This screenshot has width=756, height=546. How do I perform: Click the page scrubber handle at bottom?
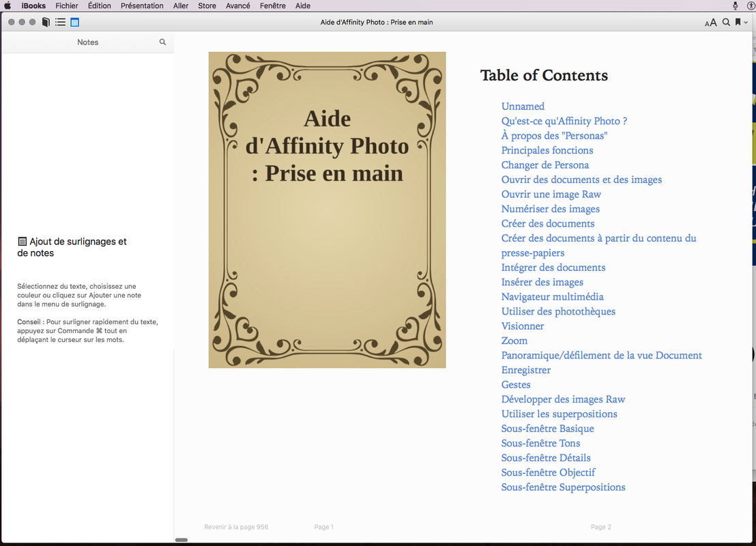coord(181,540)
